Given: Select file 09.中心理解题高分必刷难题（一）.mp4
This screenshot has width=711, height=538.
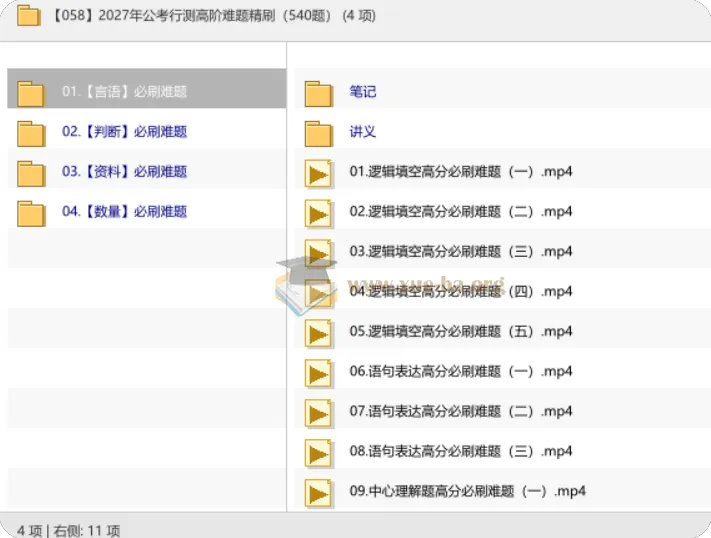Looking at the screenshot, I should pyautogui.click(x=468, y=491).
